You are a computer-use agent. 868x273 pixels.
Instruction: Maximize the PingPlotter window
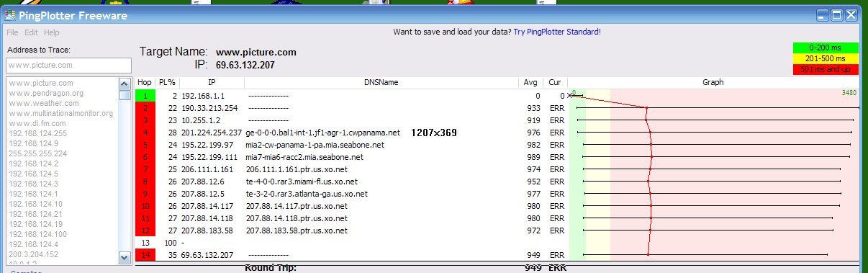click(837, 14)
